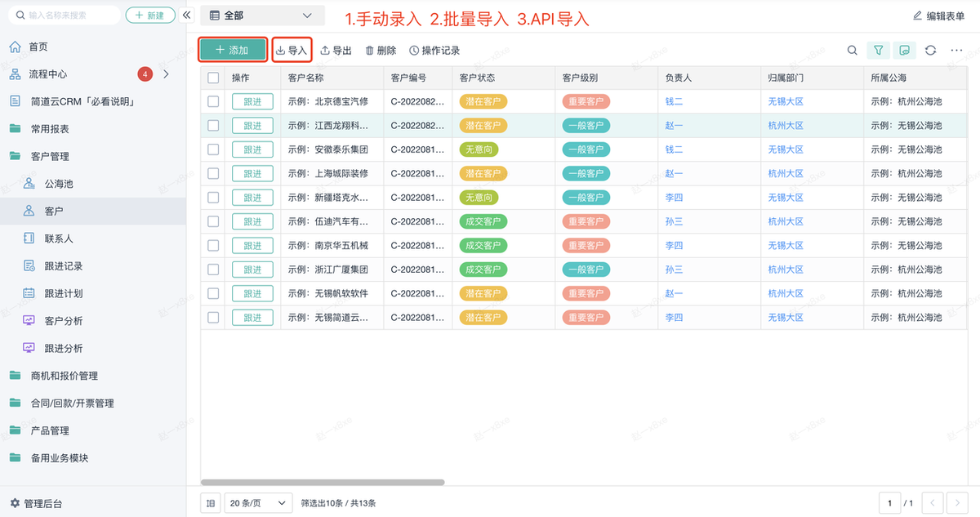This screenshot has height=517, width=980.
Task: Click the 管理后台 gear icon
Action: [15, 503]
